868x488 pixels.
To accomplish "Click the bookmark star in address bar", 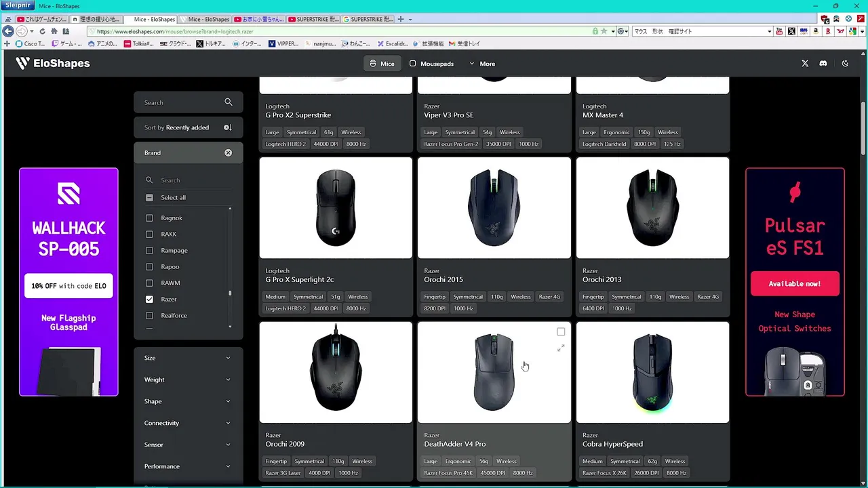I will tap(604, 31).
